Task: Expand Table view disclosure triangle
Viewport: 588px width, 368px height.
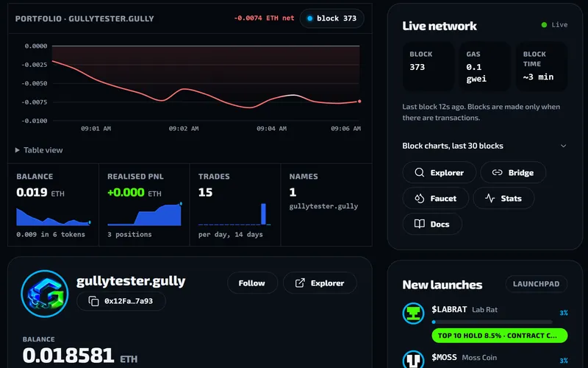Action: click(17, 150)
